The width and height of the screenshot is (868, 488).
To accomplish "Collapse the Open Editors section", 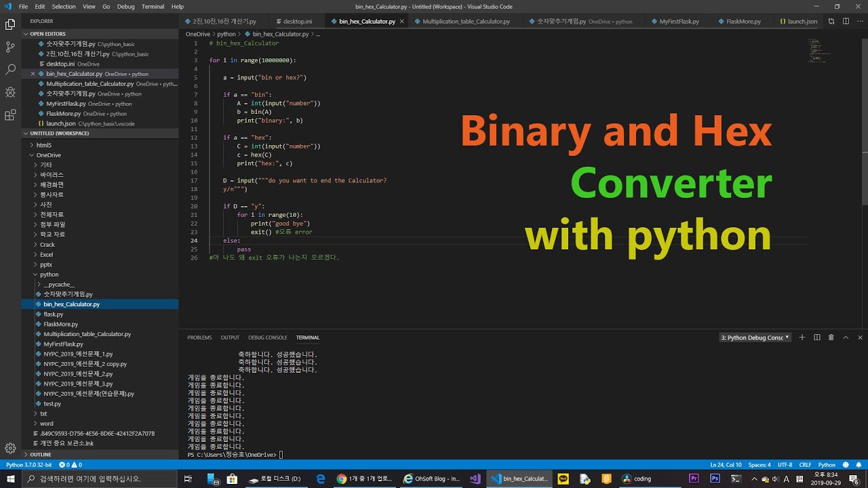I will click(x=100, y=34).
